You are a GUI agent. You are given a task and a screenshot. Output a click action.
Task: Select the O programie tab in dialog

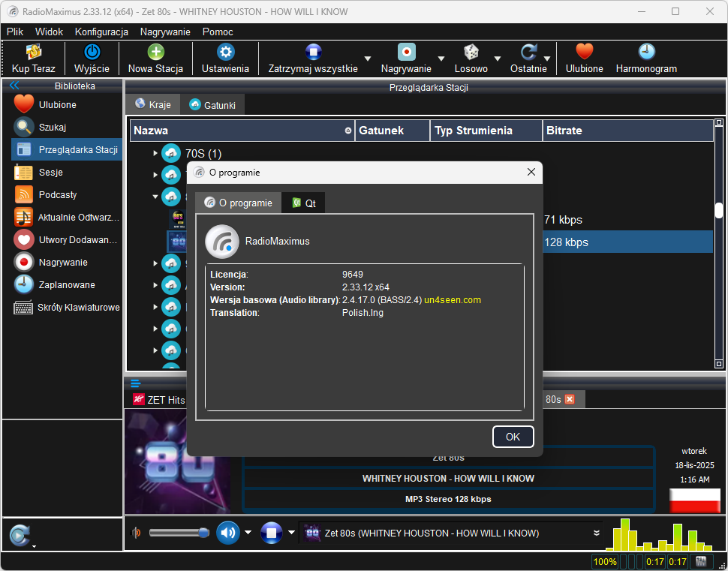[x=238, y=203]
